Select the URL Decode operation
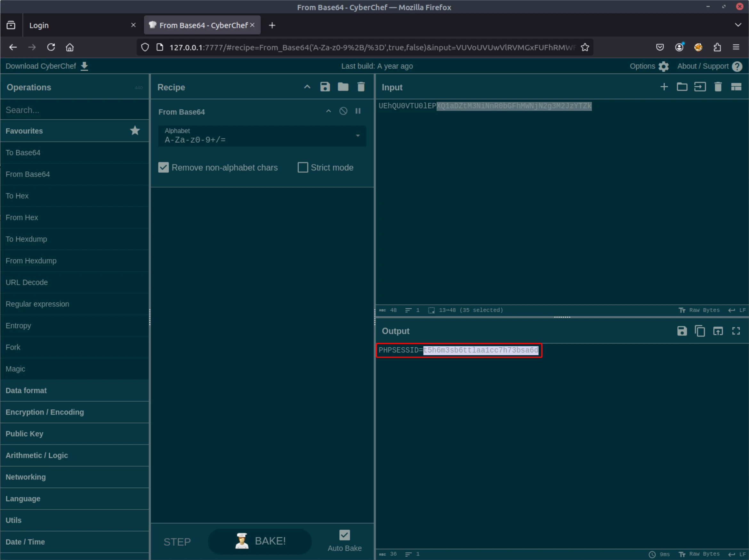The image size is (749, 560). [27, 282]
